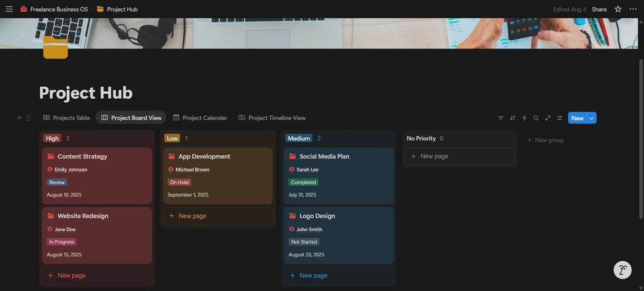Click the No Priority group header
Image resolution: width=644 pixels, height=291 pixels.
[421, 138]
